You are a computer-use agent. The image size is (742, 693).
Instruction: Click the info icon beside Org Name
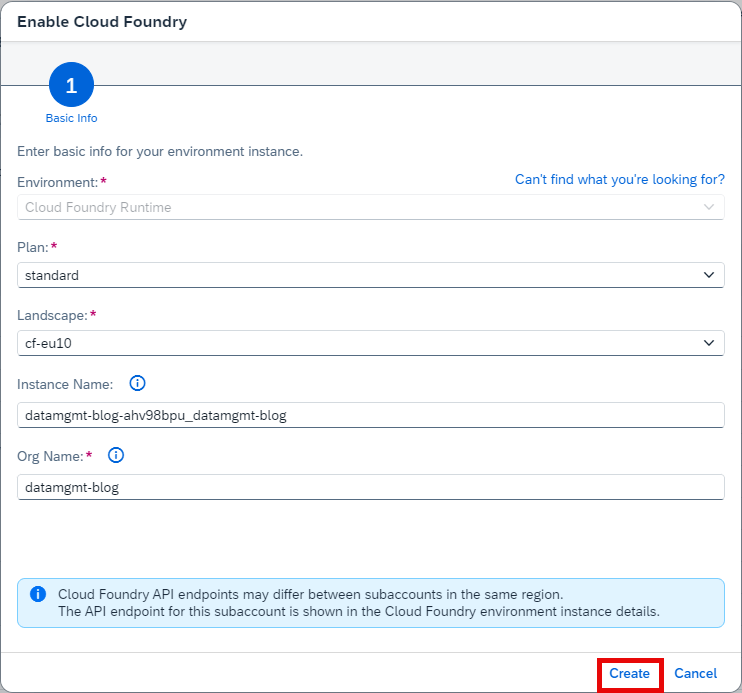(x=116, y=455)
